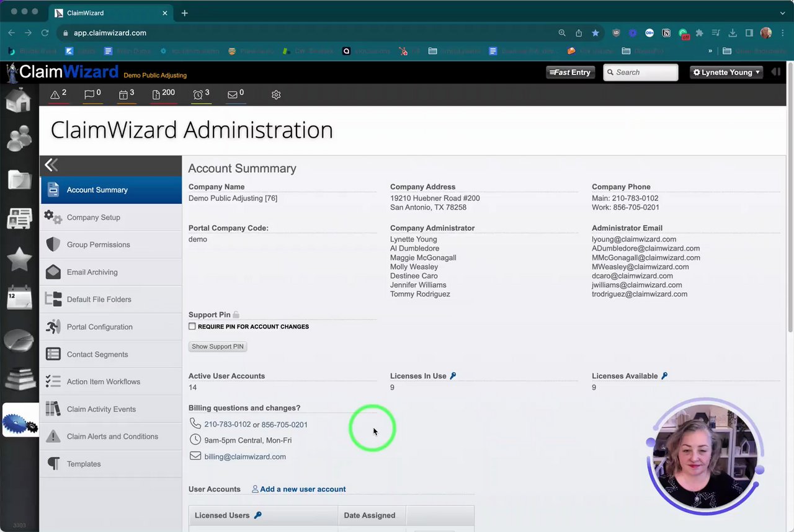
Task: Click Maggie McGonagall in administrator list
Action: [423, 258]
